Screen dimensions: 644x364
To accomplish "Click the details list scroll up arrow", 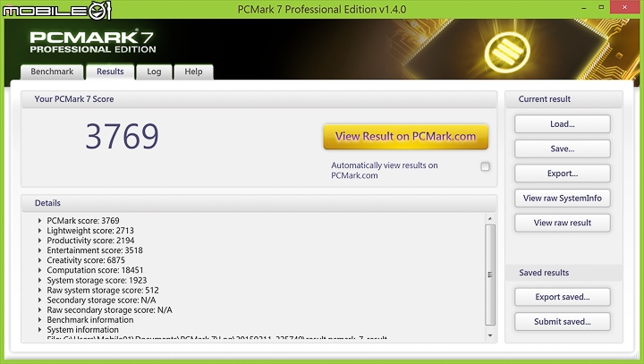I will click(489, 218).
